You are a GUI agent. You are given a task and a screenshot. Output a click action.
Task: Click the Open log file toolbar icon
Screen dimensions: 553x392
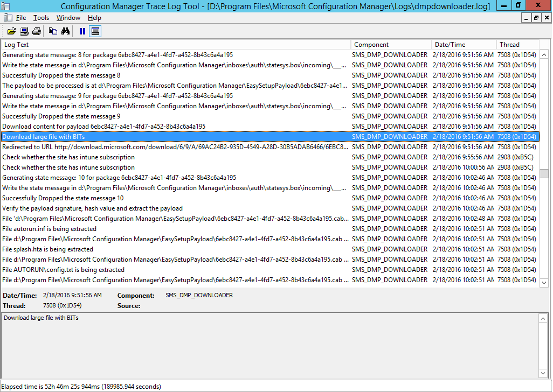12,31
